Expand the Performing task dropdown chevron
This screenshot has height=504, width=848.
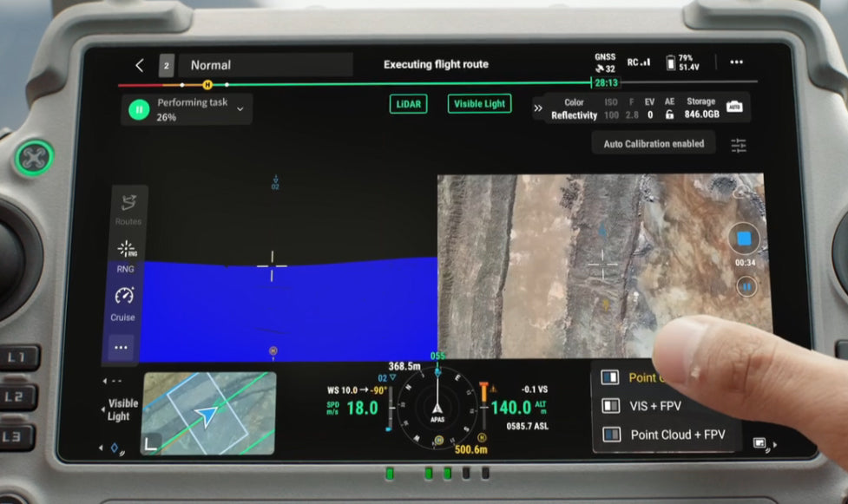coord(240,109)
